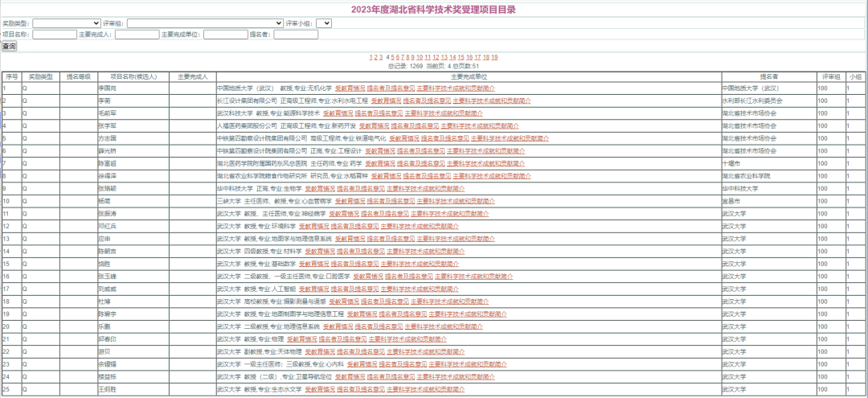Open 主要科学技术成就和贡献简介 link in row 6
The image size is (868, 398).
coord(486,150)
